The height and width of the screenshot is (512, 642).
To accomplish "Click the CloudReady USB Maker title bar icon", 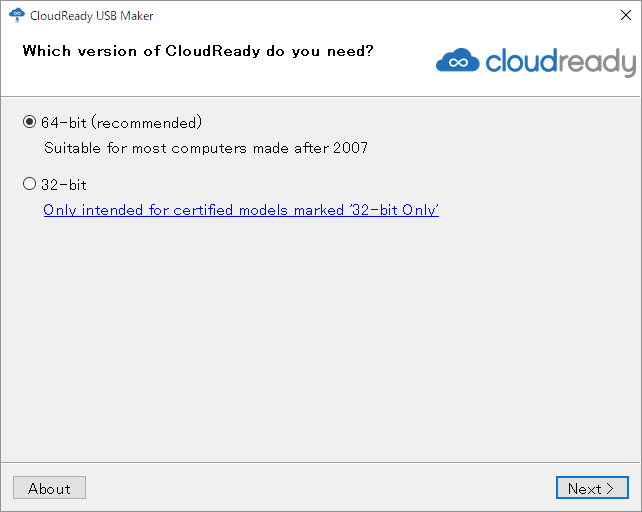I will (x=17, y=15).
